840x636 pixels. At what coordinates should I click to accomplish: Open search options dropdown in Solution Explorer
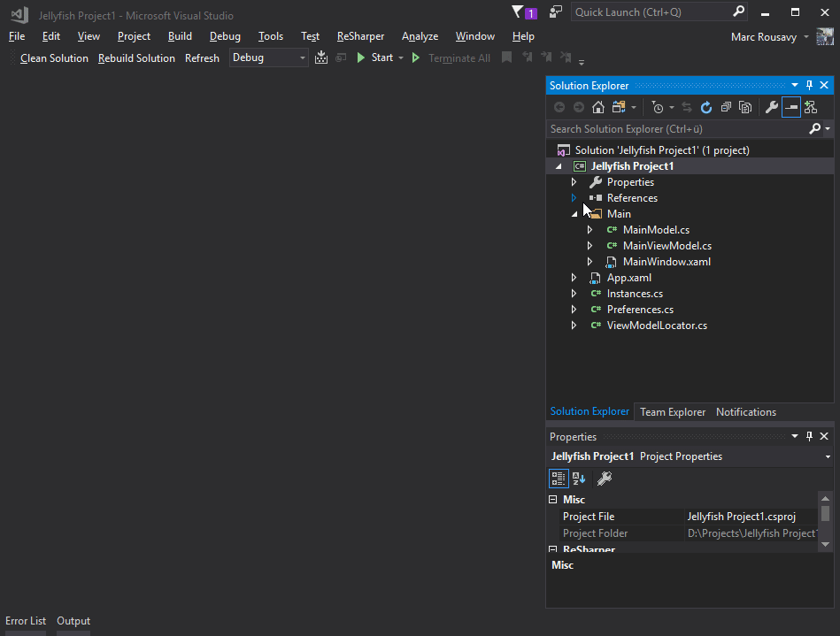click(828, 129)
